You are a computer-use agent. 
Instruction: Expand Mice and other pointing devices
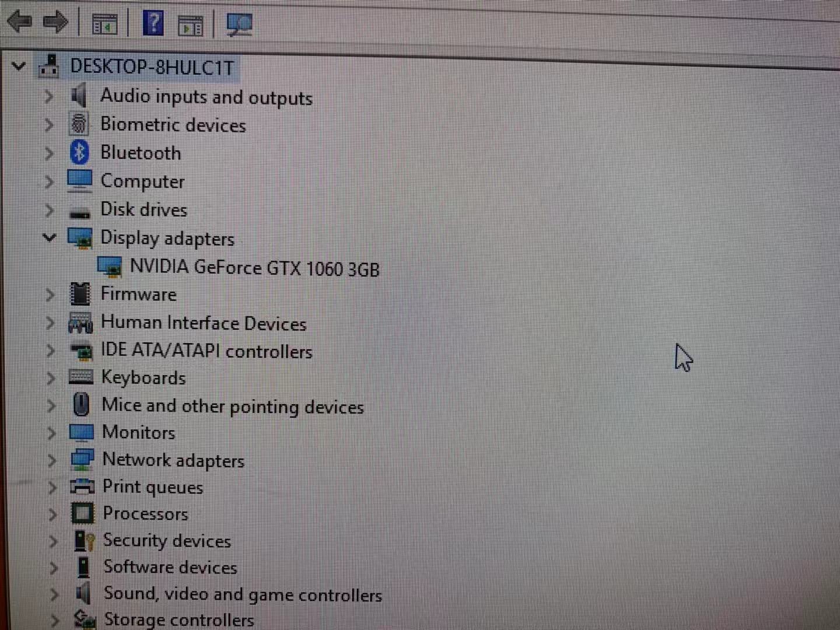click(x=51, y=405)
